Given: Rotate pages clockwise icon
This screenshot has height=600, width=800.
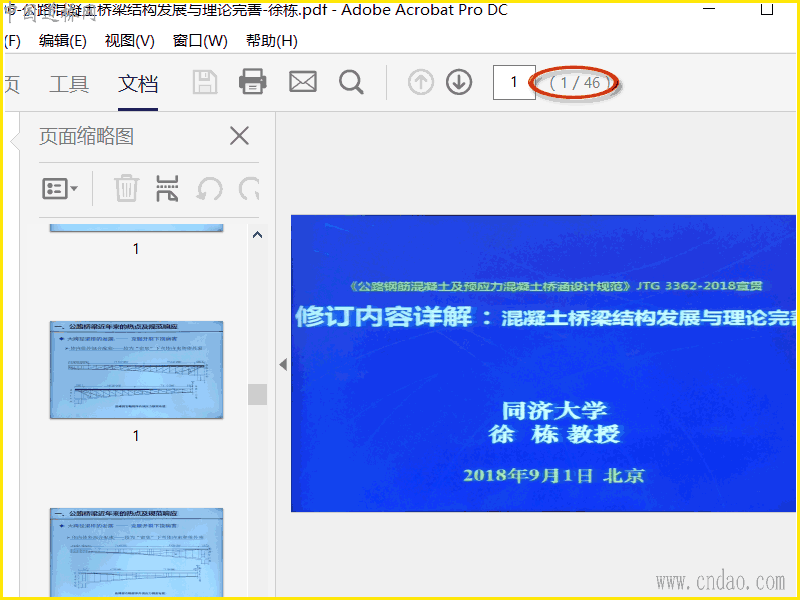Looking at the screenshot, I should coord(249,189).
